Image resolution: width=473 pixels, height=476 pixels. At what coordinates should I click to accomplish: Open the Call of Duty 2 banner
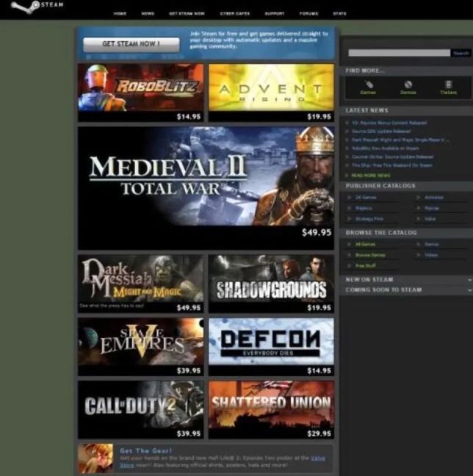click(140, 409)
